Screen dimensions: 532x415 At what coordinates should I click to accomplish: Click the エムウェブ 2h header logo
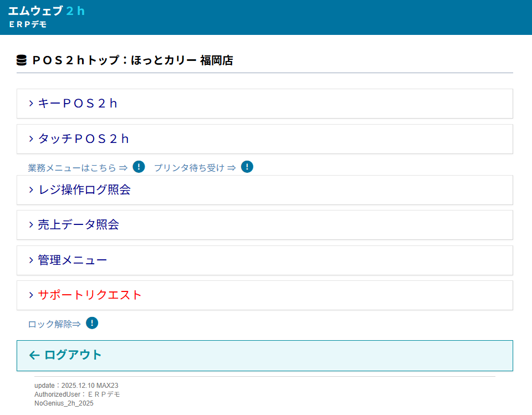pyautogui.click(x=47, y=11)
